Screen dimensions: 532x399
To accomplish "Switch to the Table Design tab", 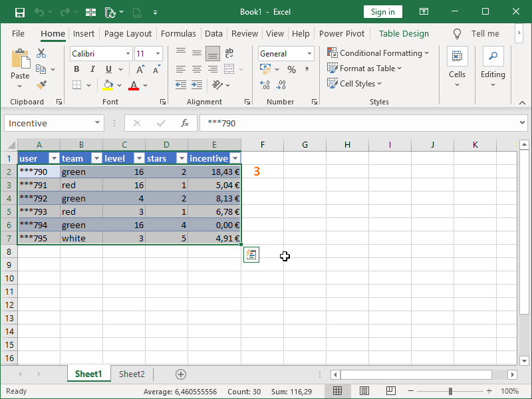I will pos(404,33).
